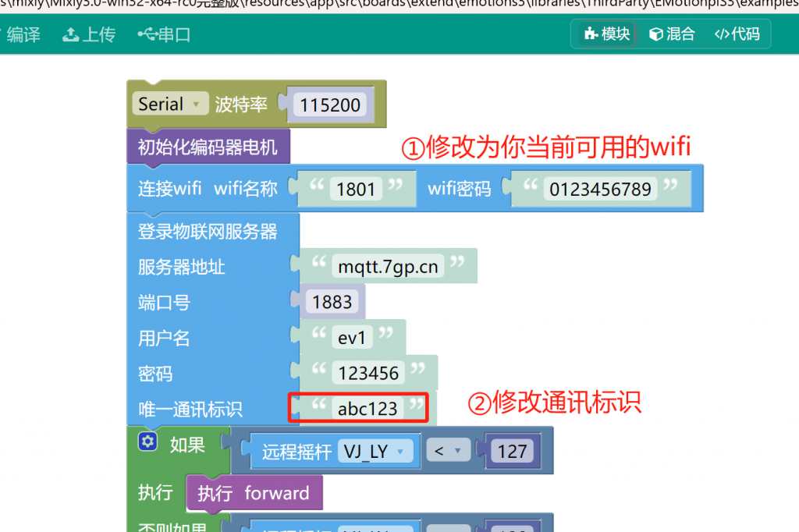Click the 用户名 label

pos(164,339)
